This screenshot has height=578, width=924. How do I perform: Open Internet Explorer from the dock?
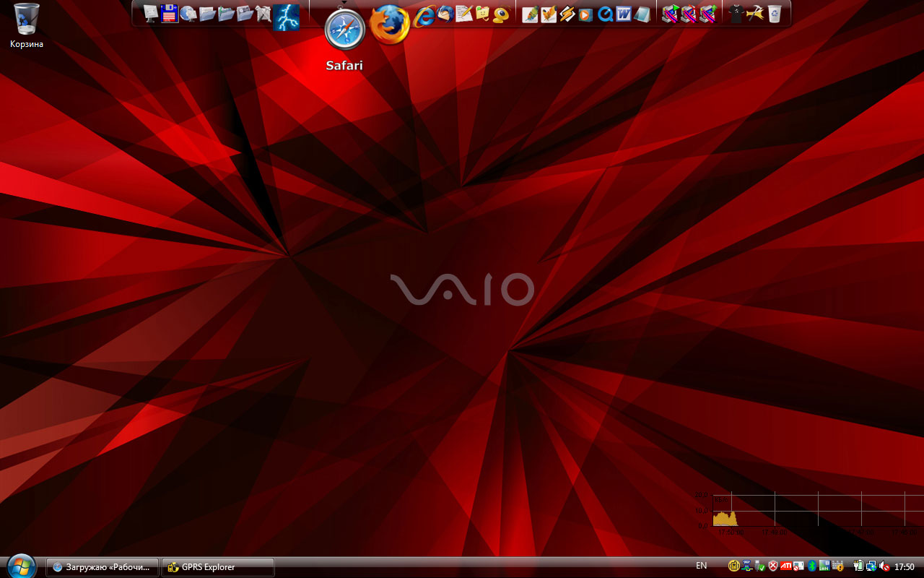[424, 15]
